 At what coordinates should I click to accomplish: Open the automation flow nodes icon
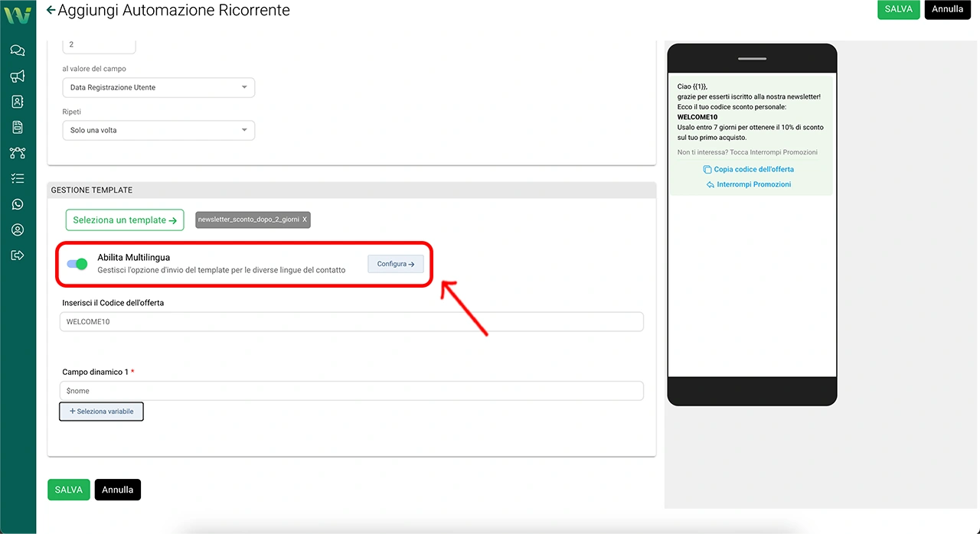pyautogui.click(x=18, y=153)
